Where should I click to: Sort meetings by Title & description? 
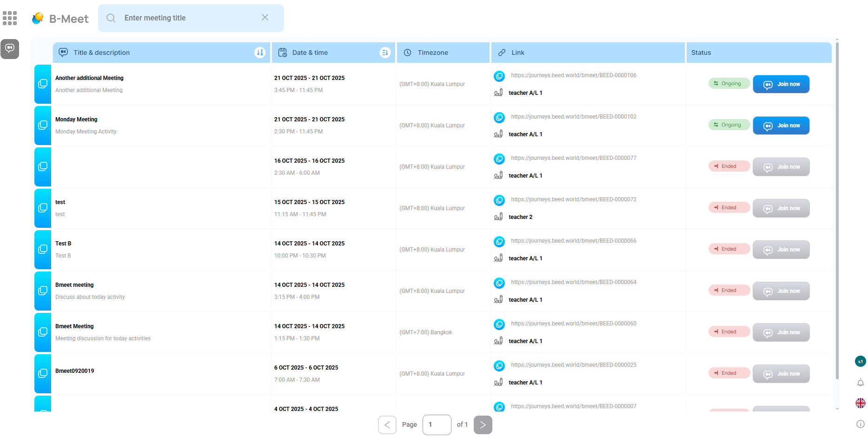pyautogui.click(x=259, y=53)
